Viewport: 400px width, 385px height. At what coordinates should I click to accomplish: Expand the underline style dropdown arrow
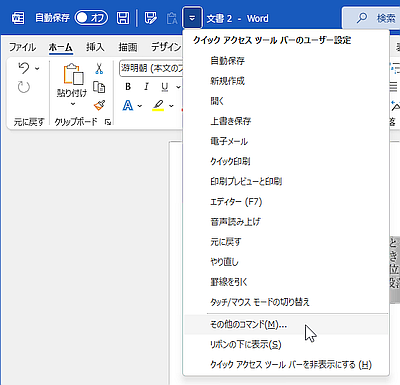[178, 87]
